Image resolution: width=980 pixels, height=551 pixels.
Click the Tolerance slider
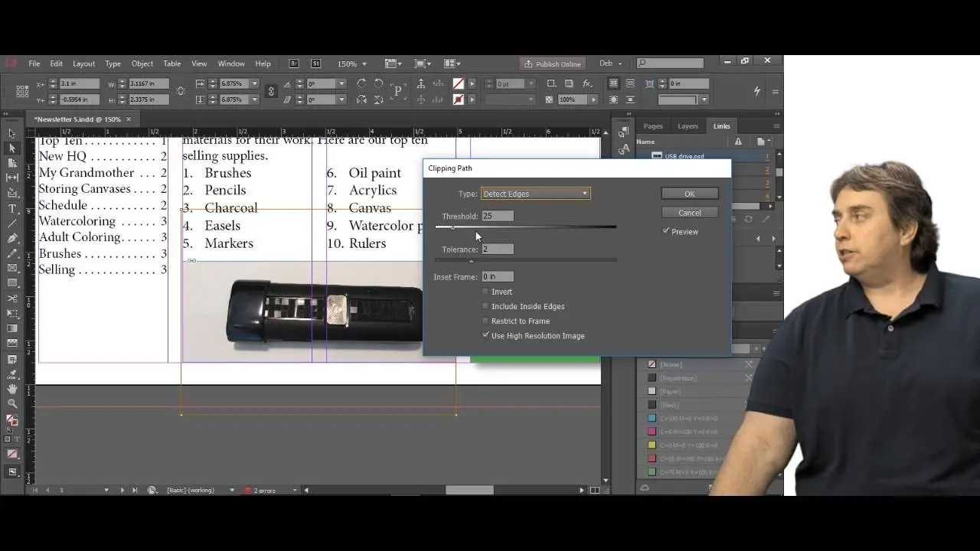[x=526, y=260]
